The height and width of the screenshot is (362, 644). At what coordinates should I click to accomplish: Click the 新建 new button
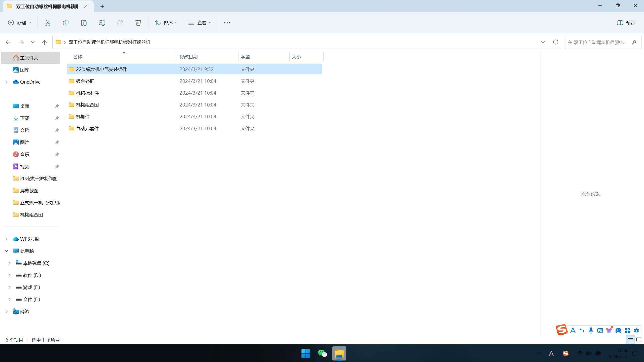tap(20, 23)
